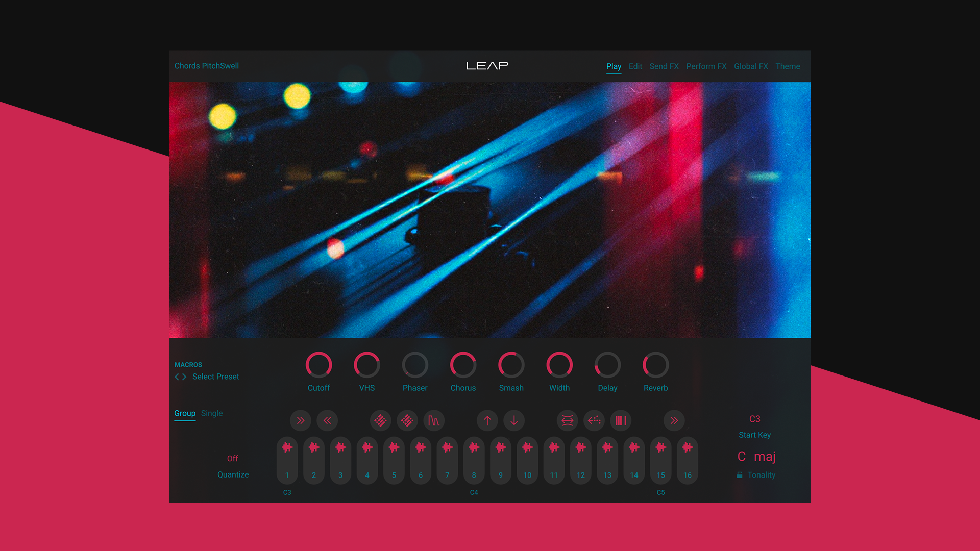
Task: Open the next preset arrow
Action: pyautogui.click(x=184, y=377)
